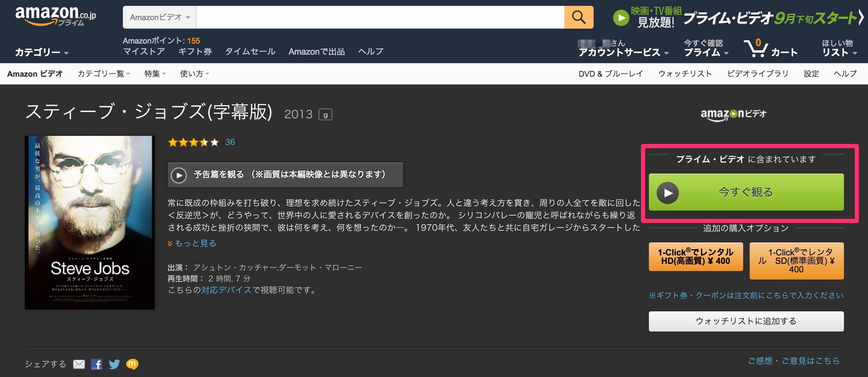Expand the 特集 menu
Screen dimensions: 868x377
(x=155, y=74)
